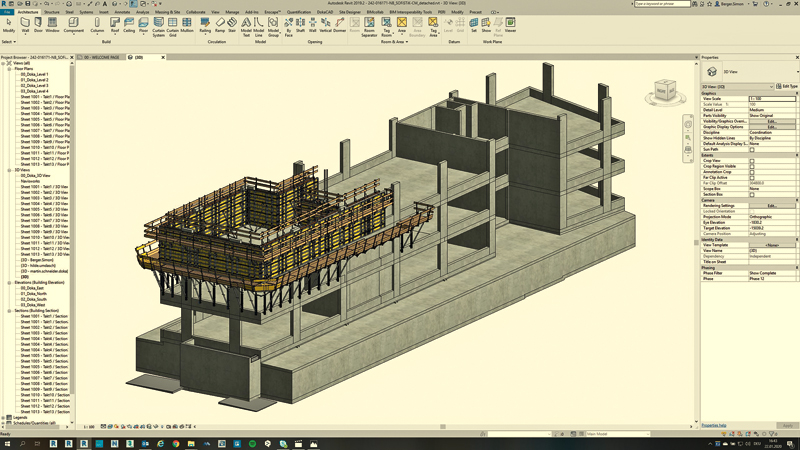Enable the Crop View checkbox
The width and height of the screenshot is (800, 450).
pyautogui.click(x=752, y=161)
